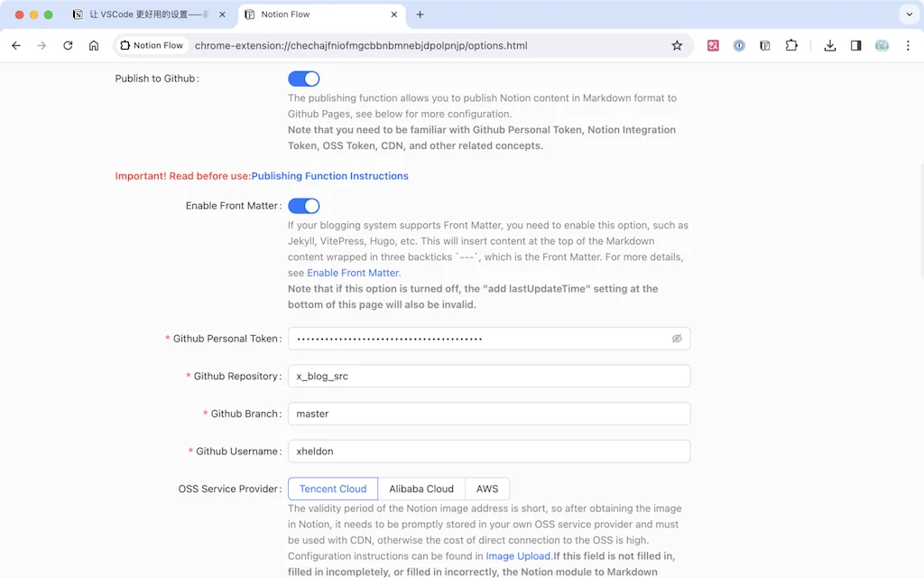The height and width of the screenshot is (578, 924).
Task: Turn off the Enable Front Matter toggle
Action: pyautogui.click(x=304, y=206)
